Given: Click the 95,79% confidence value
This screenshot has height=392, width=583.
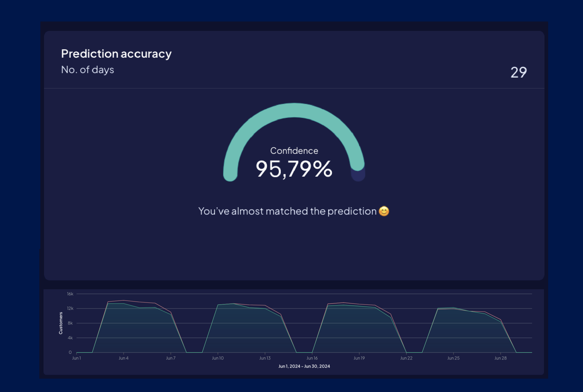Looking at the screenshot, I should coord(294,169).
